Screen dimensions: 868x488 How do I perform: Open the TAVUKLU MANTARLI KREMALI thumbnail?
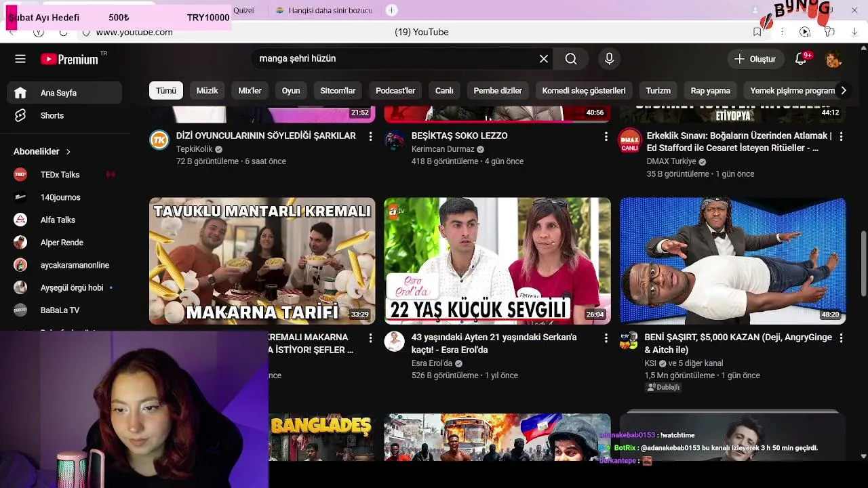click(262, 261)
